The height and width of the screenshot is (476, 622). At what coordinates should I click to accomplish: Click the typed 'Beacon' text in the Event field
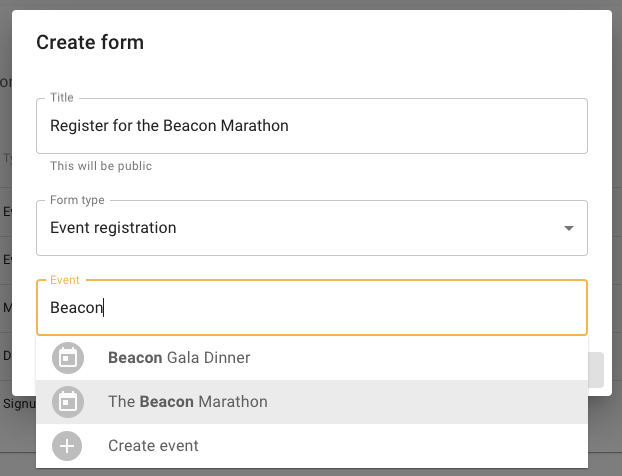[76, 308]
